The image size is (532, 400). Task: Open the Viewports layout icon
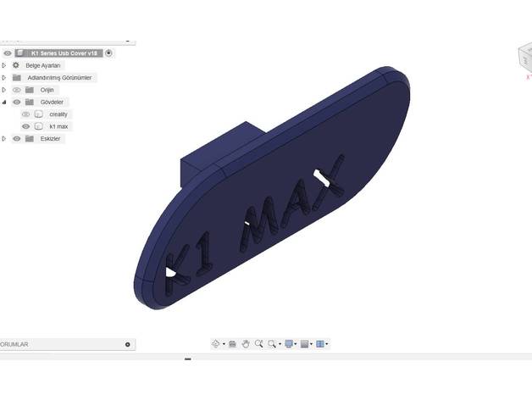[319, 344]
